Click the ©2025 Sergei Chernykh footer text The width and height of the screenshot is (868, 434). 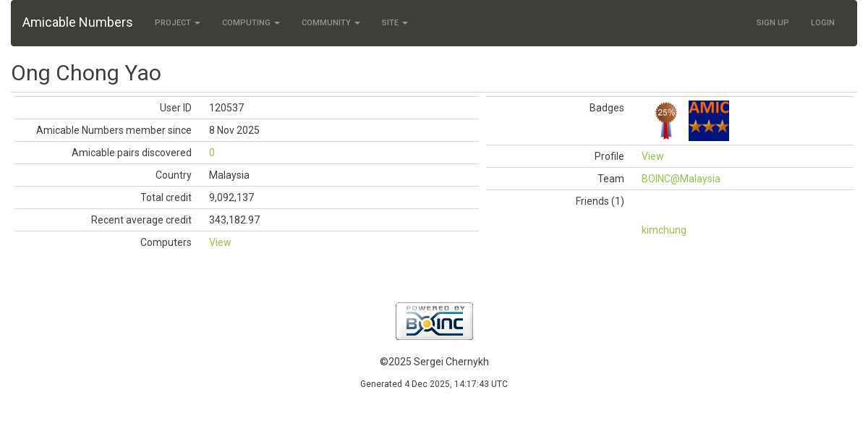coord(434,362)
